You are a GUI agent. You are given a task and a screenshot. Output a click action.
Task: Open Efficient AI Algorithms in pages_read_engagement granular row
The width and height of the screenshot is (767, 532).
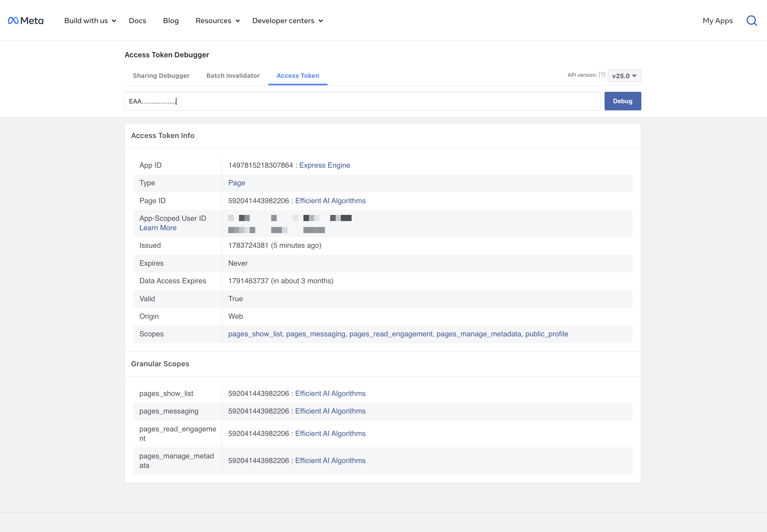coord(330,434)
